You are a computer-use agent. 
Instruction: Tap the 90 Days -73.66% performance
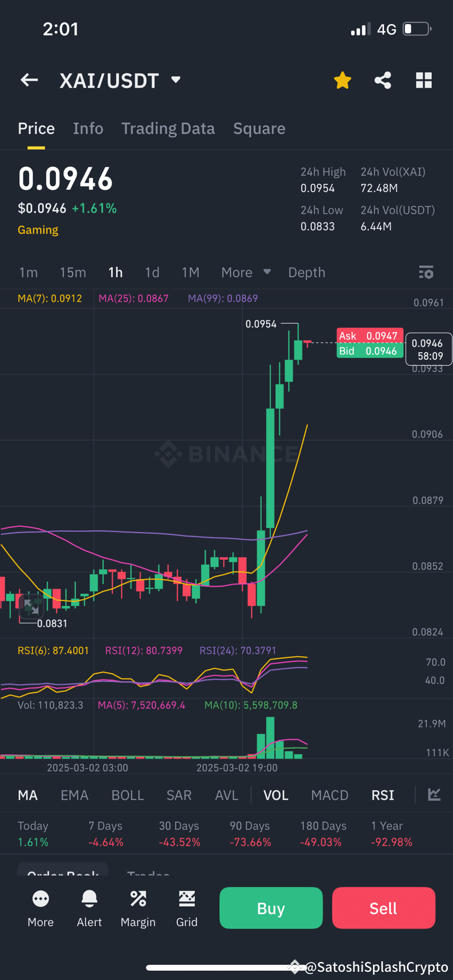click(x=250, y=834)
